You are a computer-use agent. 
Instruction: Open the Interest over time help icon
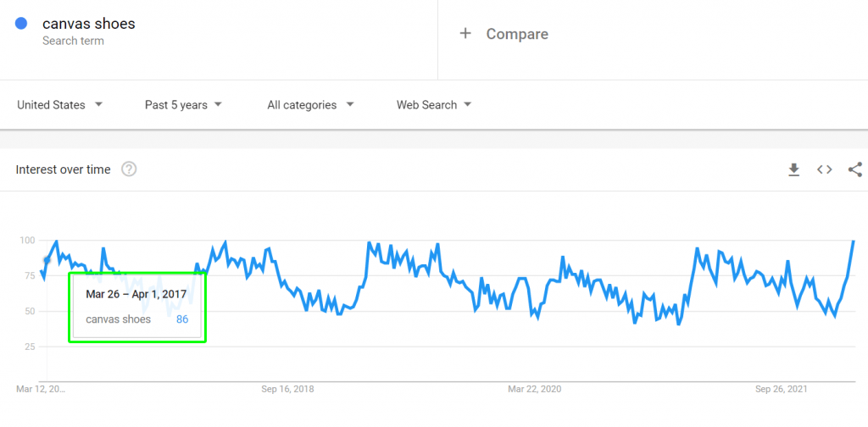point(129,169)
